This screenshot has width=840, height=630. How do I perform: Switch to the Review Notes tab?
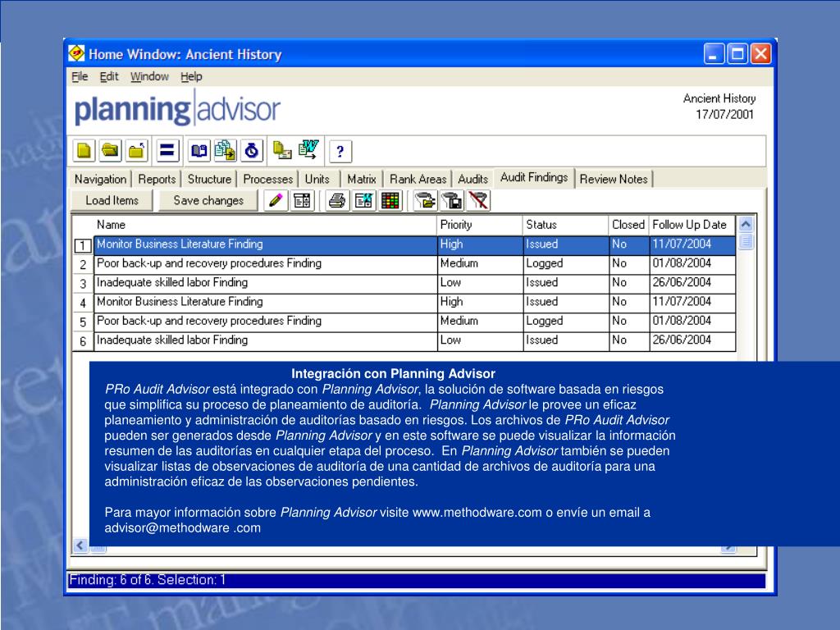pos(614,179)
